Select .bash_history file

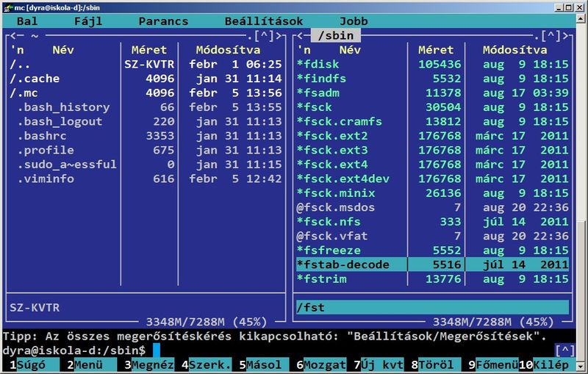click(146, 107)
